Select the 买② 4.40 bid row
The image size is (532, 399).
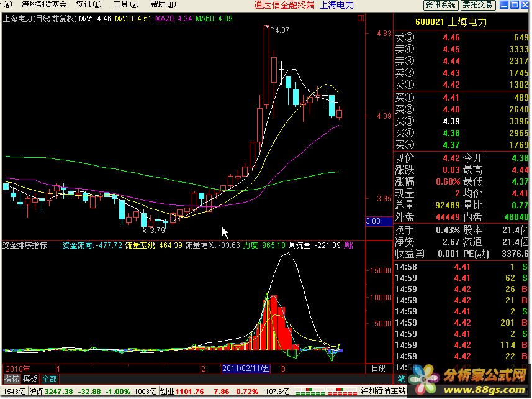(x=461, y=109)
